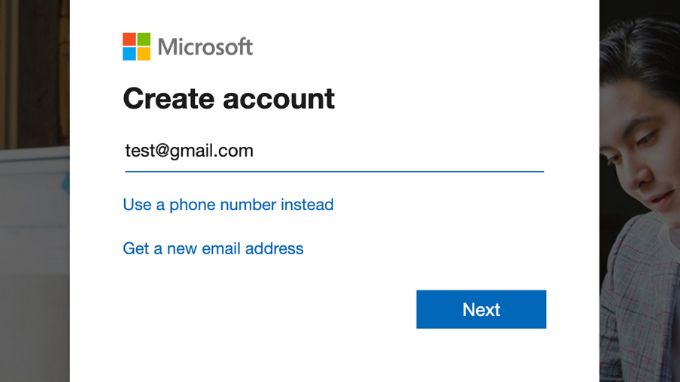Click the word account in the heading
The height and width of the screenshot is (382, 680).
(278, 100)
